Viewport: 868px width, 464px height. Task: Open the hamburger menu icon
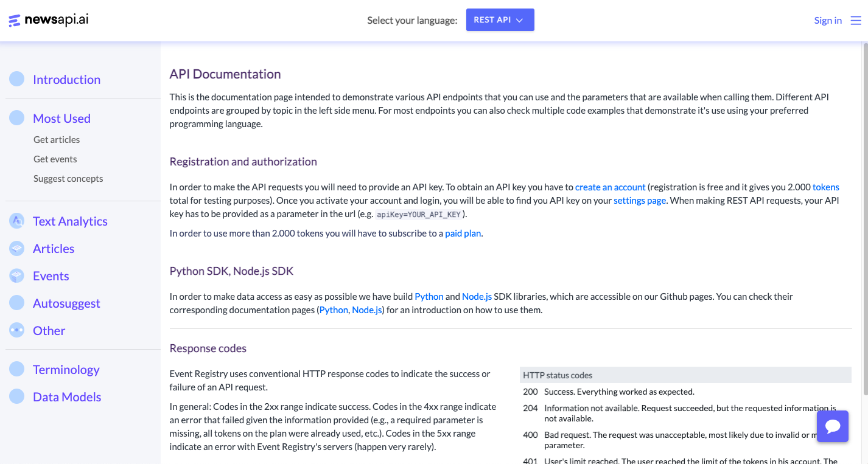tap(856, 20)
